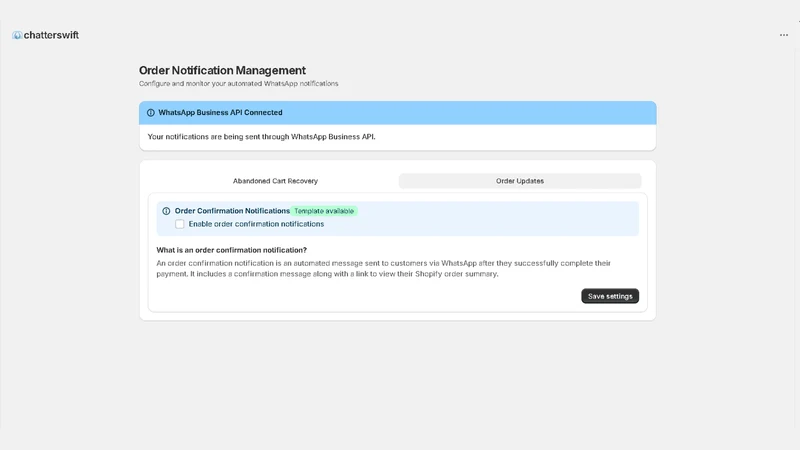800x450 pixels.
Task: Click 'What is an order confirmation notification?' heading
Action: (x=232, y=250)
